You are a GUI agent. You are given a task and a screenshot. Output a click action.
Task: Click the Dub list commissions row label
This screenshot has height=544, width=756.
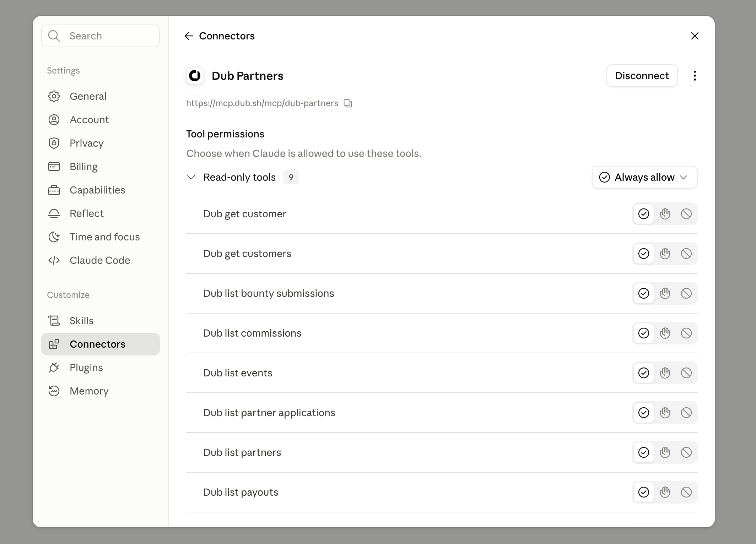point(252,333)
